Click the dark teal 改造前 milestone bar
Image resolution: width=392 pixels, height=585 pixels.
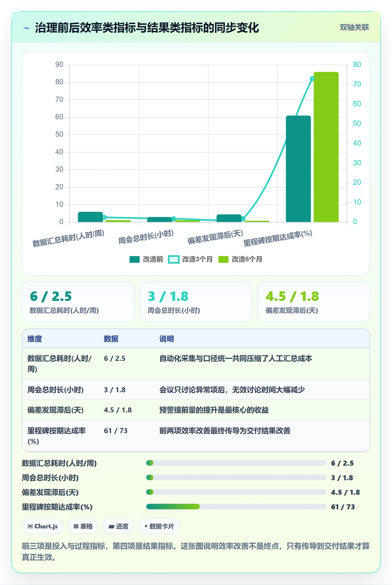pos(298,169)
